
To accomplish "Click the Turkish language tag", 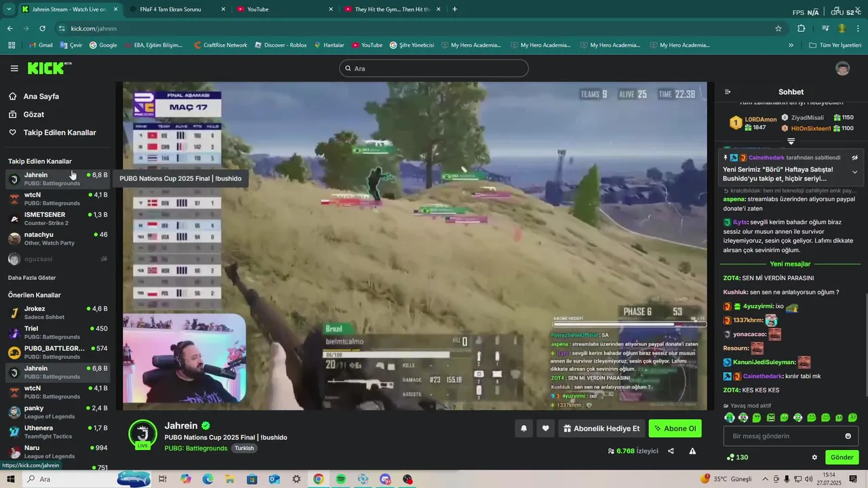I will pyautogui.click(x=244, y=448).
